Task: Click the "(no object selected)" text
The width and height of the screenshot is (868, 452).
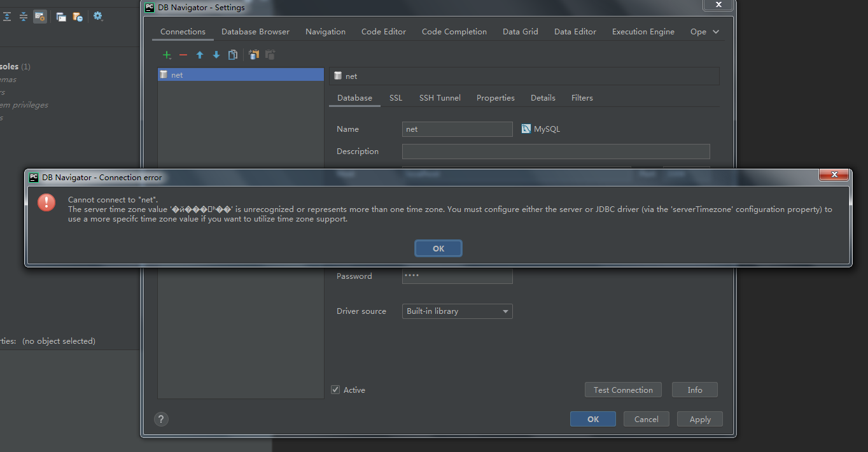Action: click(x=59, y=341)
